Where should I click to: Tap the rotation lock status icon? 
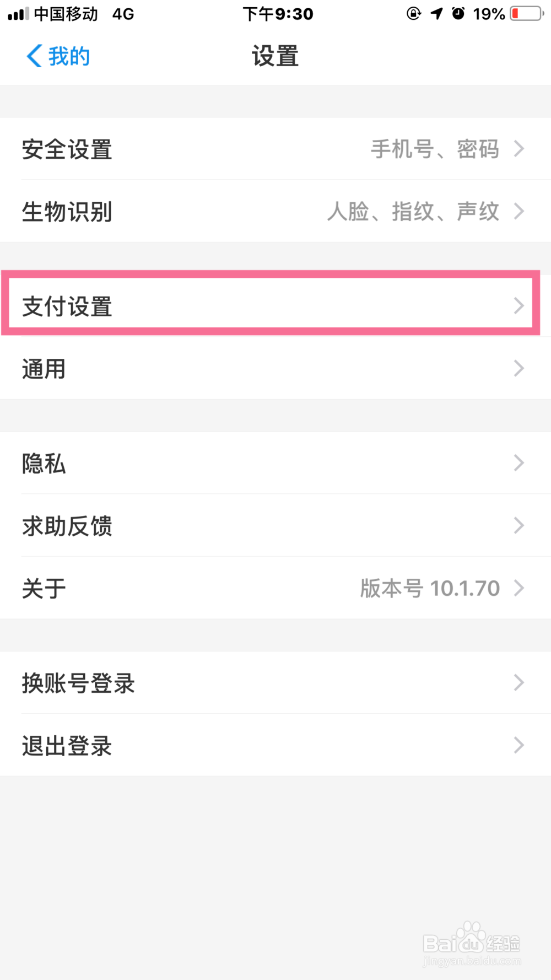(x=413, y=14)
